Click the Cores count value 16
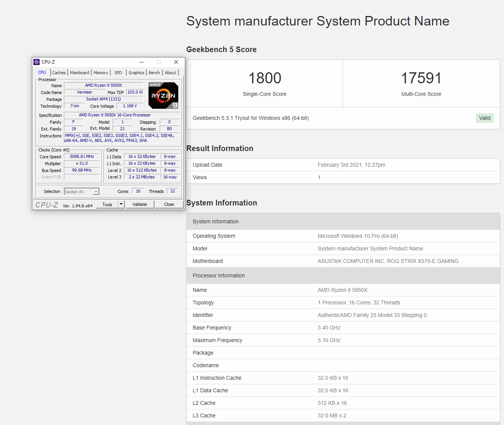 point(138,191)
